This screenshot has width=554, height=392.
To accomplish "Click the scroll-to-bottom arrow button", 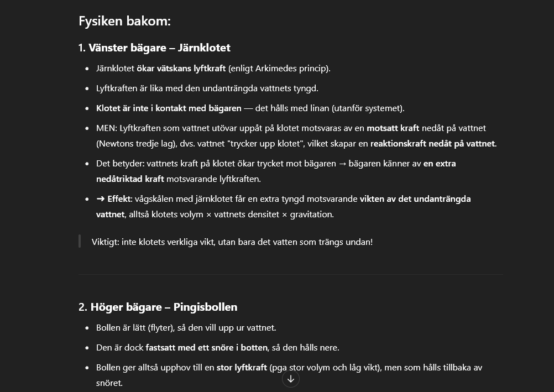I will click(x=291, y=379).
